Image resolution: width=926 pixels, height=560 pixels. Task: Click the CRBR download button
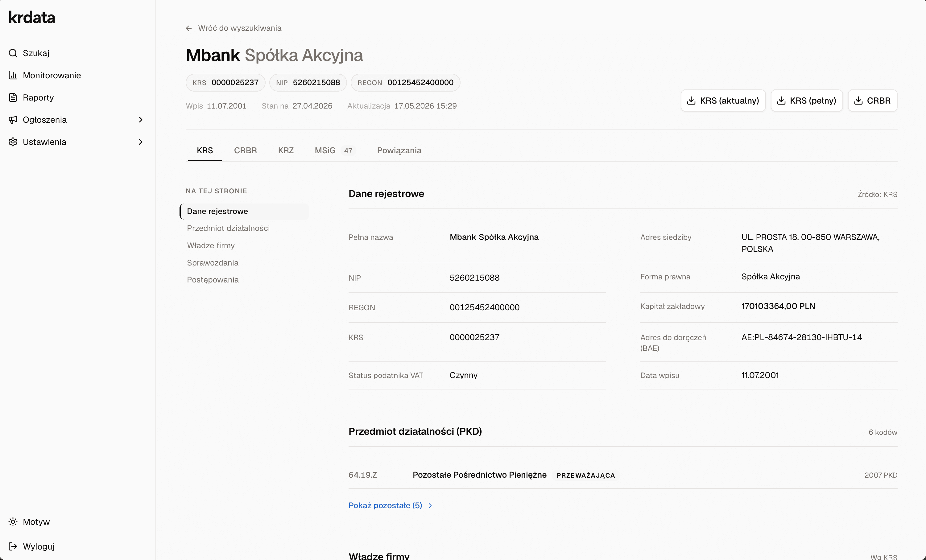[873, 101]
